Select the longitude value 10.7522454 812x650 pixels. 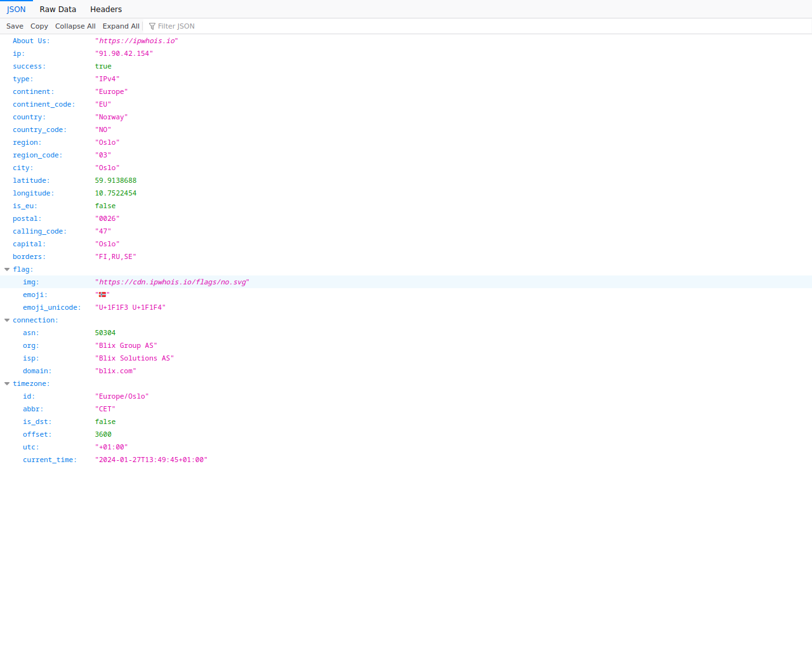(x=116, y=193)
